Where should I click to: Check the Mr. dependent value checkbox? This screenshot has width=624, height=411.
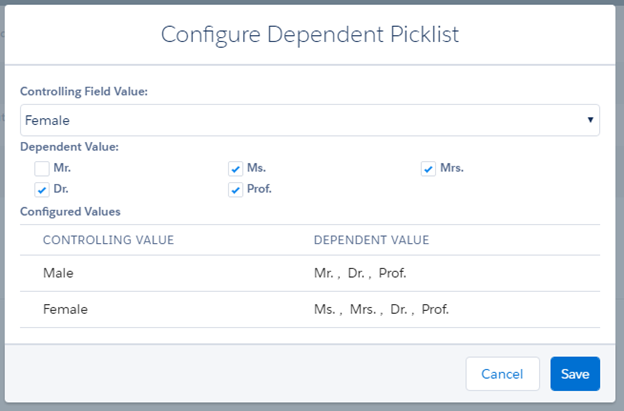[x=42, y=169]
